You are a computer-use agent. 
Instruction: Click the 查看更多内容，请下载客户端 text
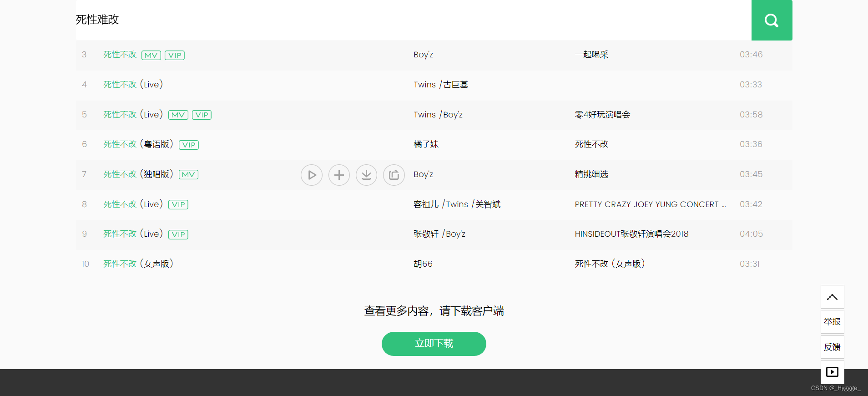(434, 311)
